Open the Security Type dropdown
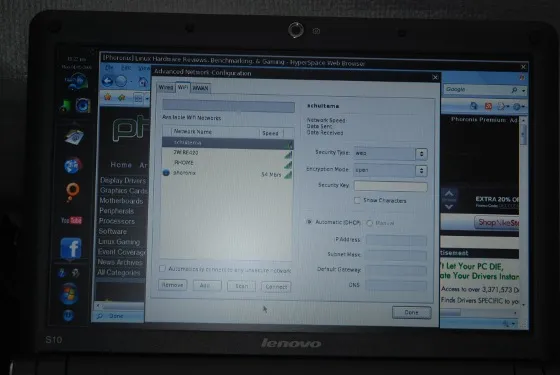The image size is (560, 375). [x=390, y=154]
